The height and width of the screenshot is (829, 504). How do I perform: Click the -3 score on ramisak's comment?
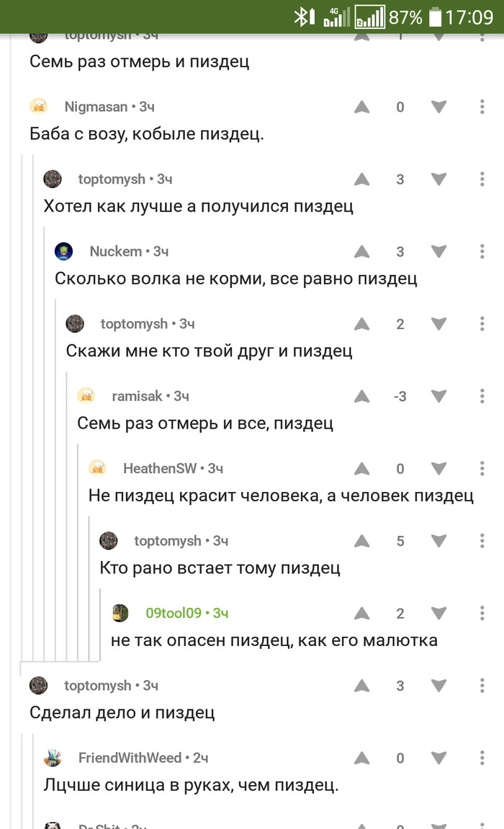tap(399, 396)
